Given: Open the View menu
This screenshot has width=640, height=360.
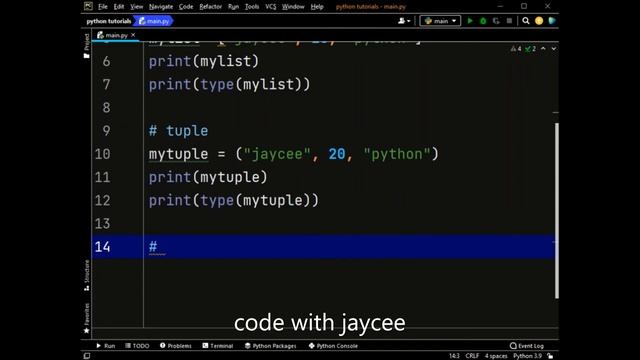Looking at the screenshot, I should coord(136,7).
